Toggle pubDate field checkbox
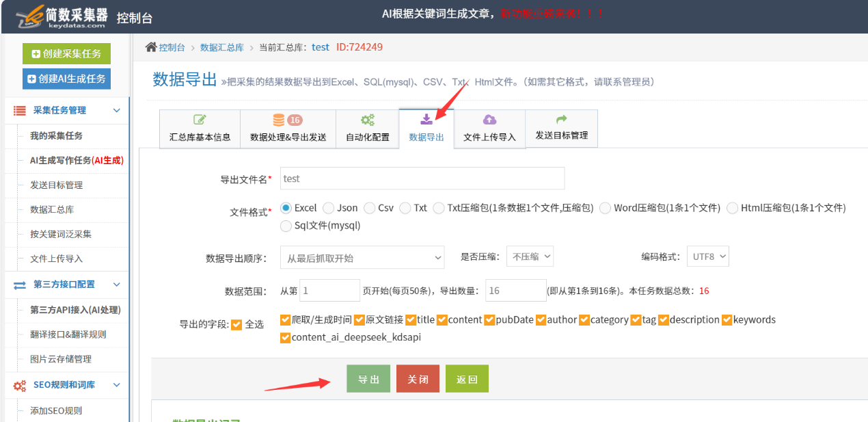The width and height of the screenshot is (868, 422). tap(490, 320)
